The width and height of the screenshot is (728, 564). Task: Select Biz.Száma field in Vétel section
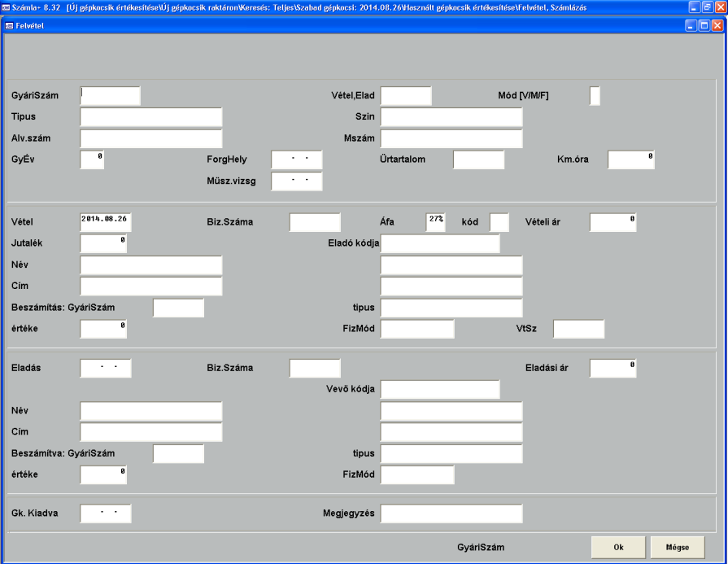click(x=315, y=222)
